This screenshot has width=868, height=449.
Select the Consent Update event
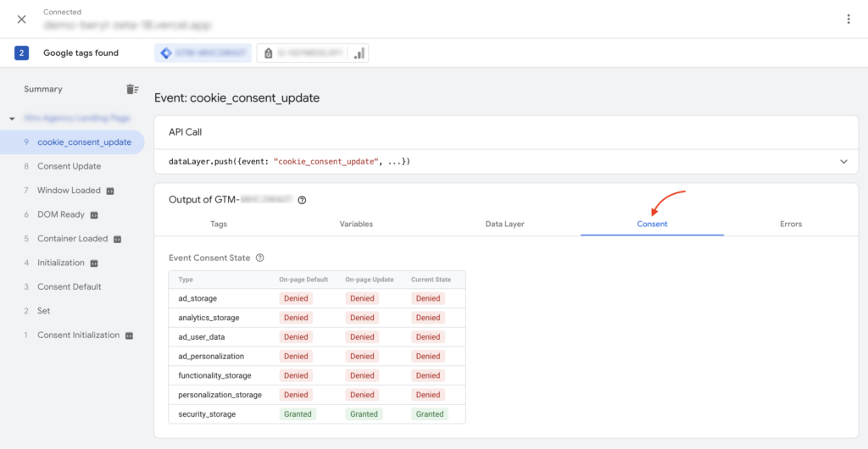pos(69,167)
